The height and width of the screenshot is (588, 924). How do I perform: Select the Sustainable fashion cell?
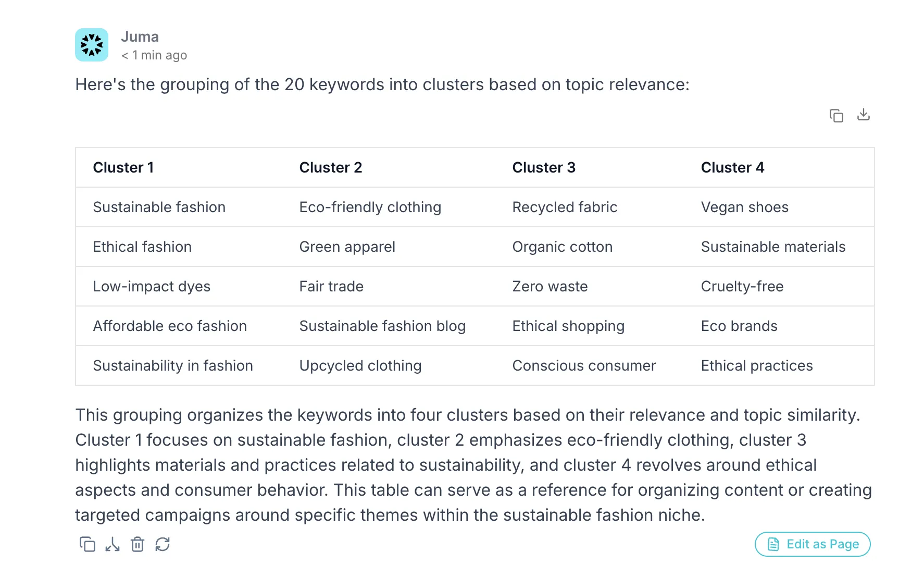point(159,207)
